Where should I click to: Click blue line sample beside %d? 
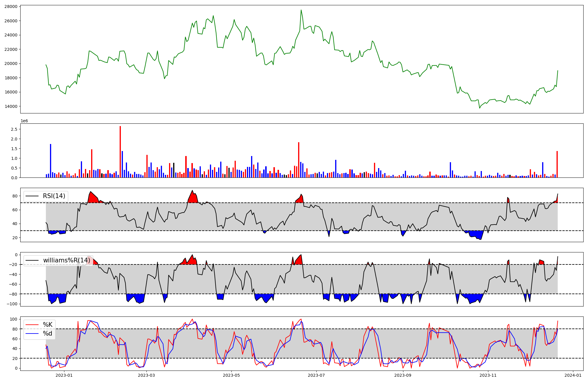pyautogui.click(x=32, y=334)
